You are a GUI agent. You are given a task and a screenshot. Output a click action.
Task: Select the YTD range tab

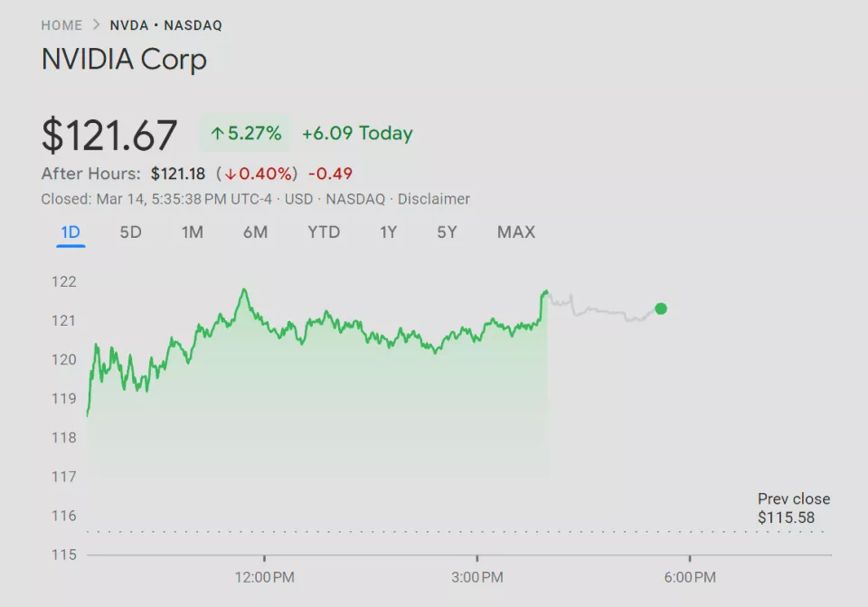pyautogui.click(x=324, y=232)
